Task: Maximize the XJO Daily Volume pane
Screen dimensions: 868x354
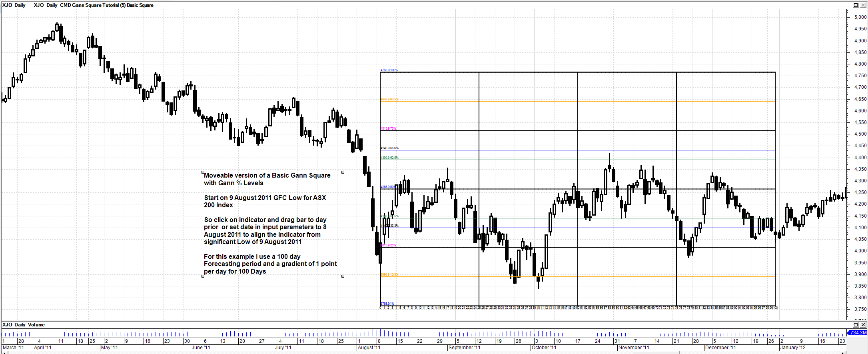Action: click(856, 325)
